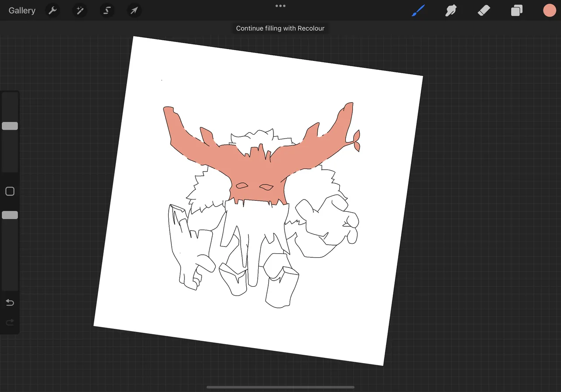Activate the Transform arrow tool
Viewport: 561px width, 392px height.
click(134, 11)
